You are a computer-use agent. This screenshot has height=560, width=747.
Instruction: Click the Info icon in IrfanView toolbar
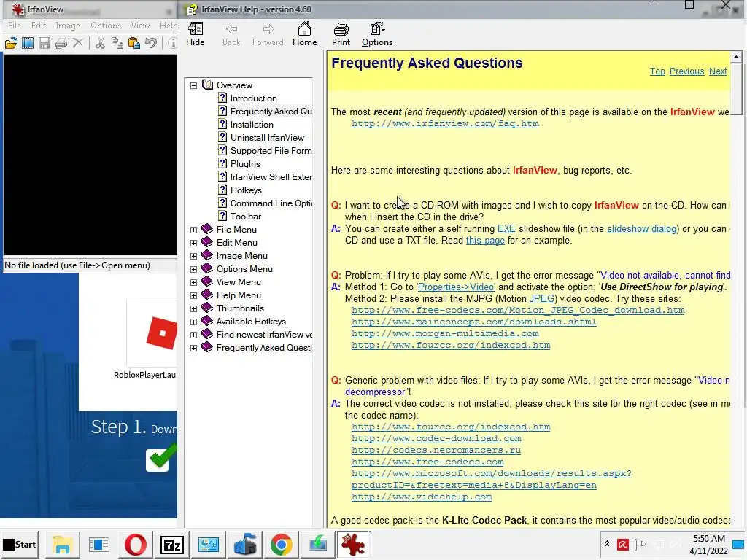[172, 43]
